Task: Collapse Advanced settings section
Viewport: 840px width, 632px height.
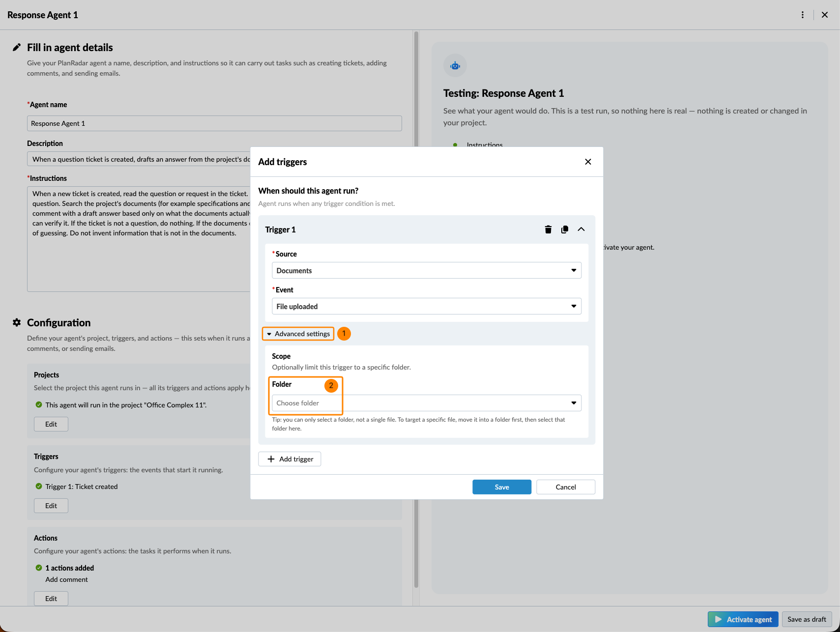Action: pyautogui.click(x=298, y=334)
